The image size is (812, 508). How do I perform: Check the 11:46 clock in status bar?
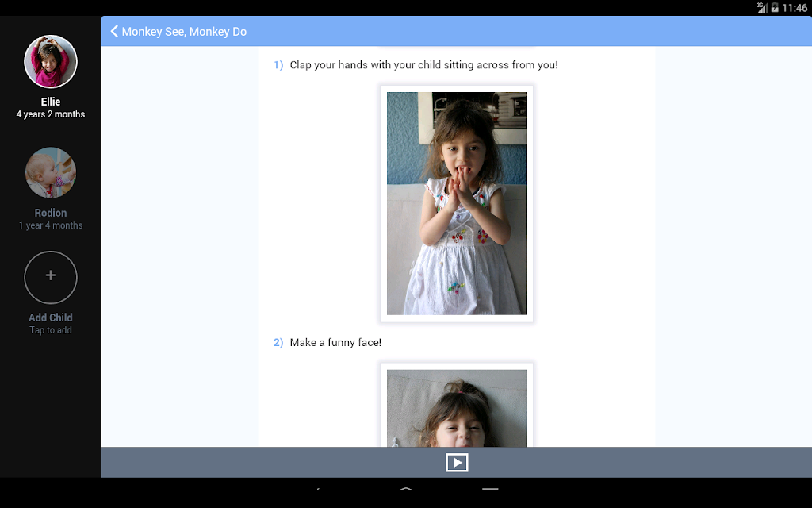coord(795,8)
